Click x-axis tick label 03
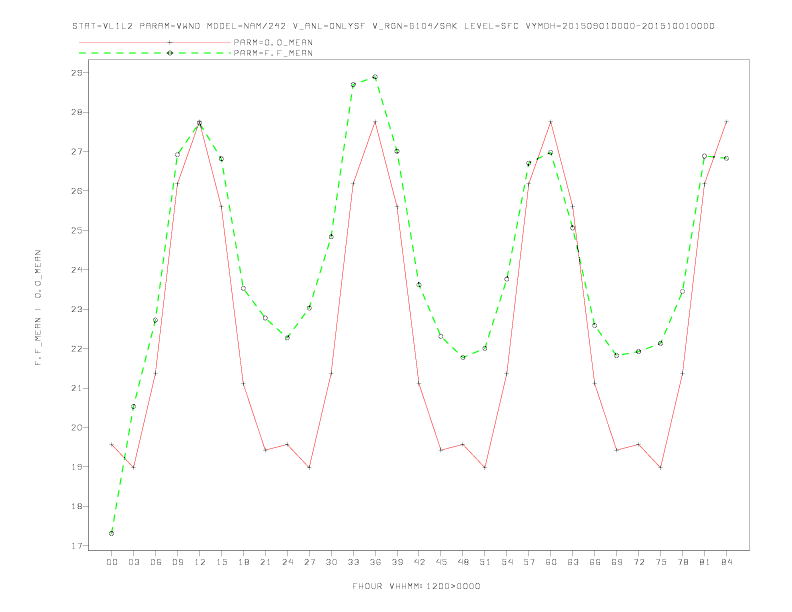The image size is (792, 612). pos(133,562)
